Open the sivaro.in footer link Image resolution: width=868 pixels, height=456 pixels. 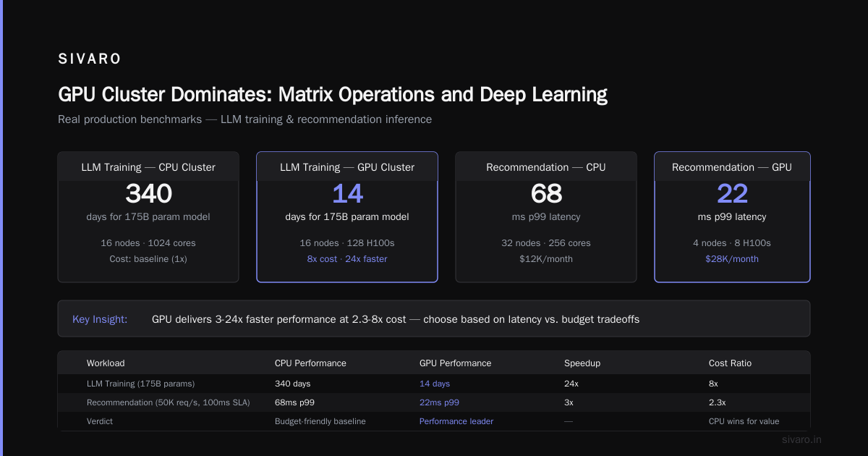coord(802,439)
